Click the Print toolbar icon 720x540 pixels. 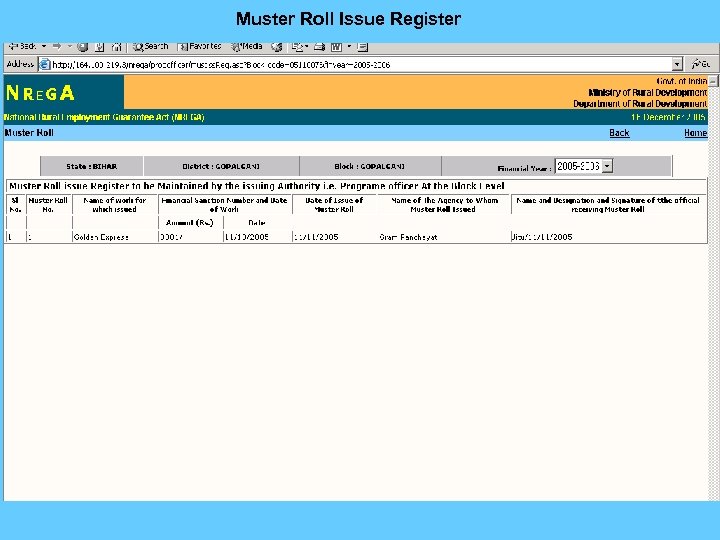click(x=320, y=47)
